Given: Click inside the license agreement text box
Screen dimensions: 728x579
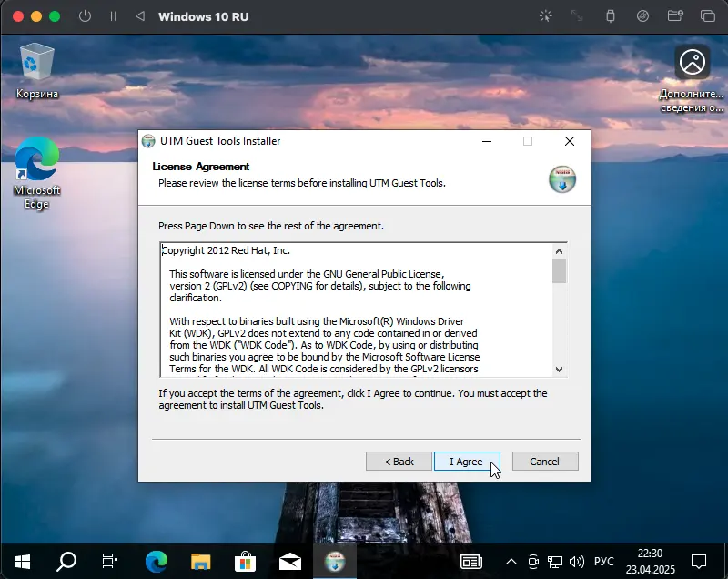Looking at the screenshot, I should pyautogui.click(x=357, y=310).
